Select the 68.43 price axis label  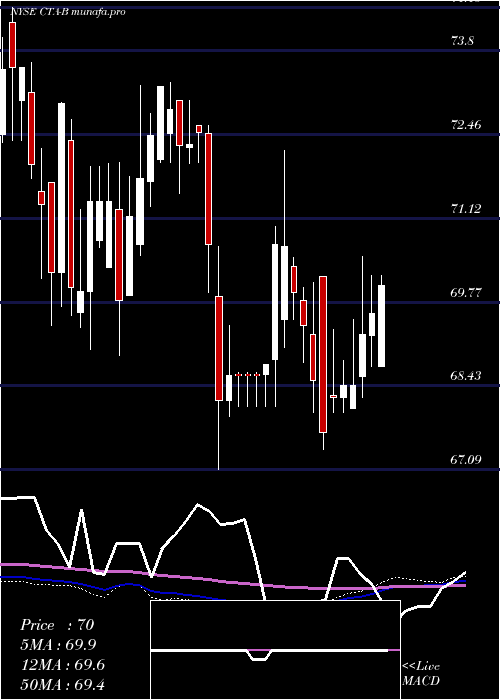466,375
